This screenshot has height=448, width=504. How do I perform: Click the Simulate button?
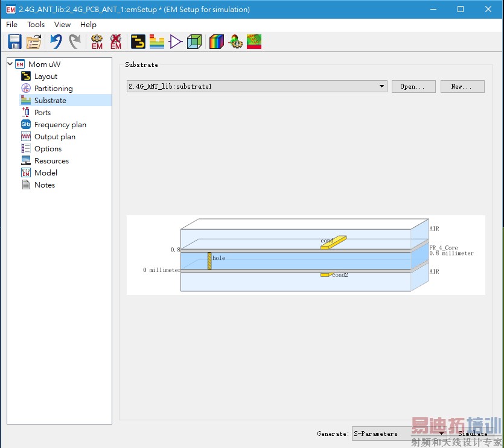[x=473, y=434]
